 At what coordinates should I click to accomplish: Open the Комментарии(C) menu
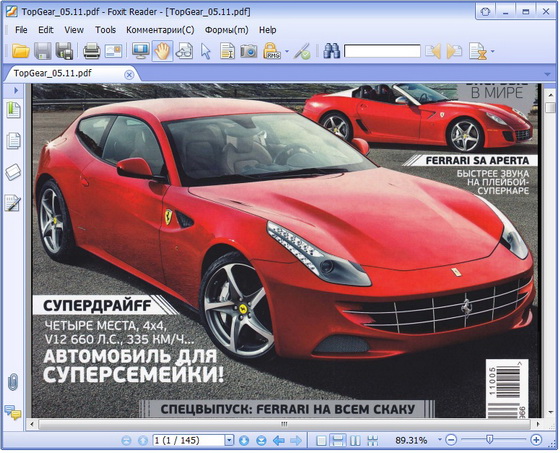160,30
